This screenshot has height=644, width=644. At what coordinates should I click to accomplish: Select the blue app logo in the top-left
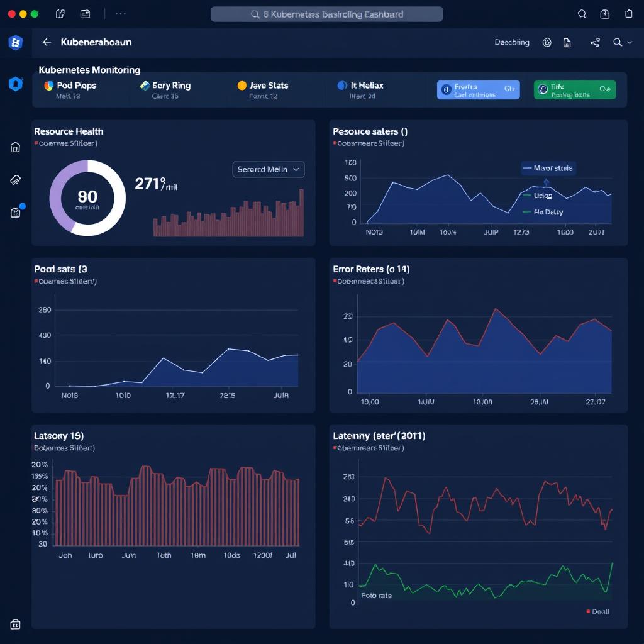click(x=16, y=43)
